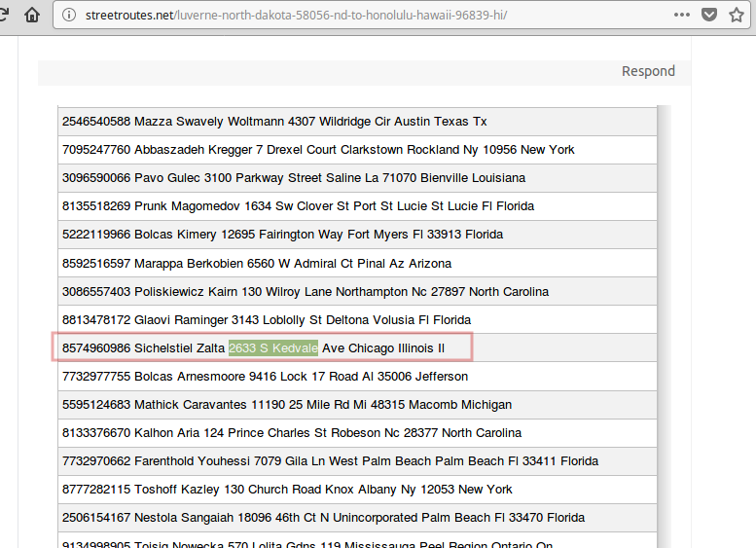
Task: Click the browser reload icon
Action: [4, 15]
